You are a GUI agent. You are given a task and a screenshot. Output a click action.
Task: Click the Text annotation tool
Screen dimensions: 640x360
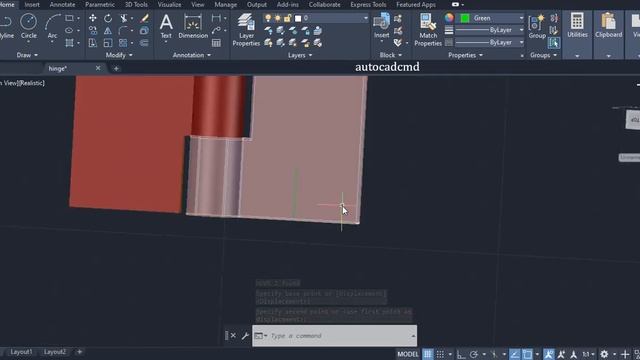[x=166, y=26]
